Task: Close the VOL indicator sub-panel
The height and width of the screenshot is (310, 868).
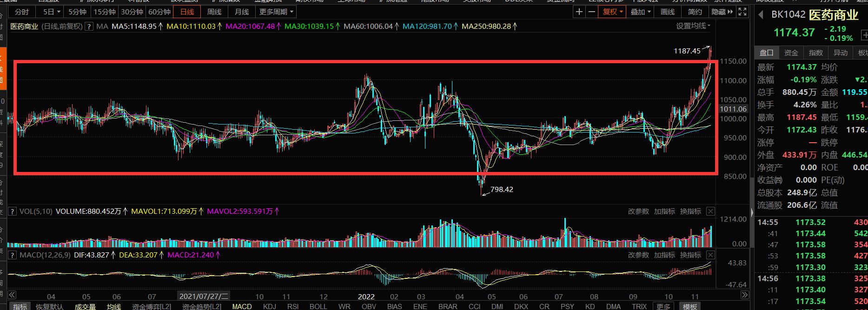Action: (710, 211)
